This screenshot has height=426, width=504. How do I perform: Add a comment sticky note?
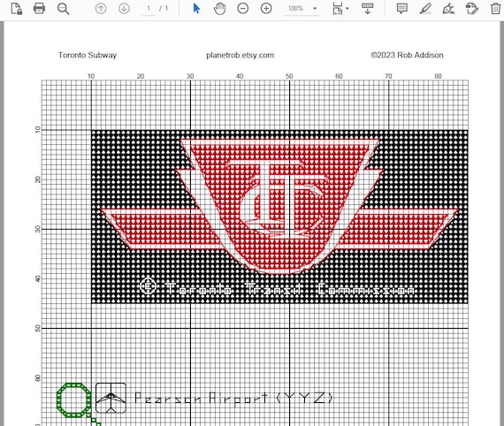[401, 8]
